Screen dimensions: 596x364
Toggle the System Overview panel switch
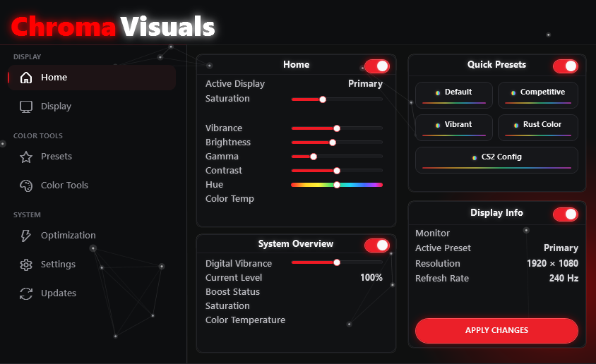click(x=376, y=245)
